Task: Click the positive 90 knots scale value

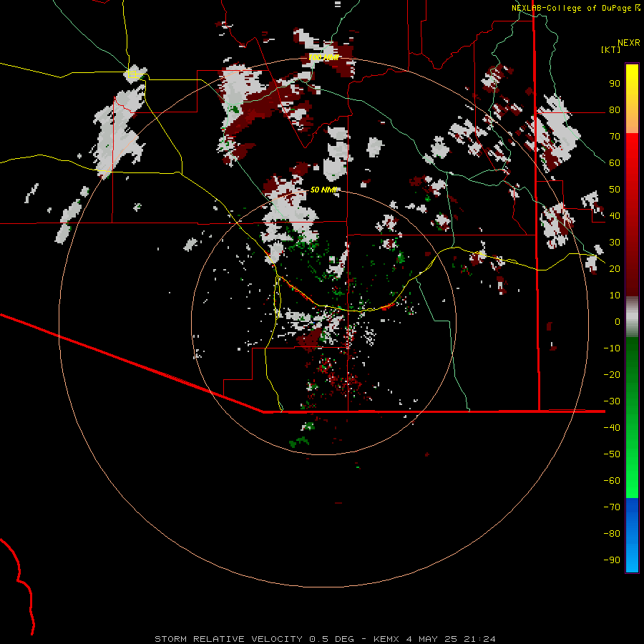Action: coord(615,84)
